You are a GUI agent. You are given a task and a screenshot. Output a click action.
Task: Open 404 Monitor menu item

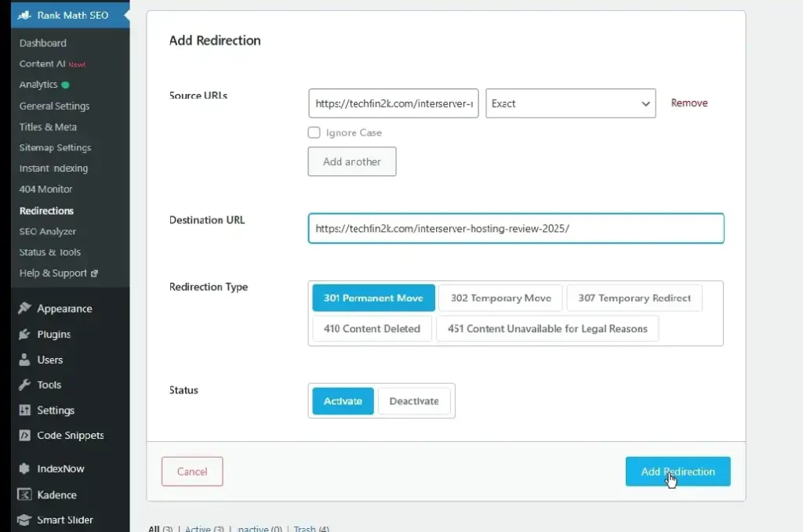tap(46, 190)
